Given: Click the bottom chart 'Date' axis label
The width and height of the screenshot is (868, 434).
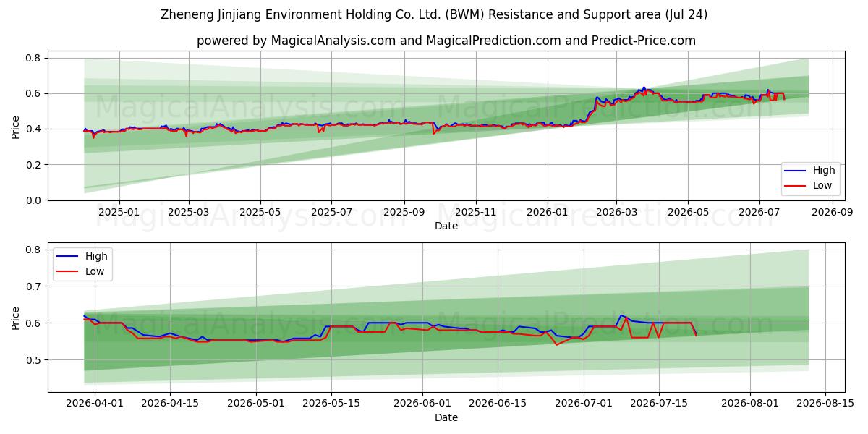Looking at the screenshot, I should point(446,417).
